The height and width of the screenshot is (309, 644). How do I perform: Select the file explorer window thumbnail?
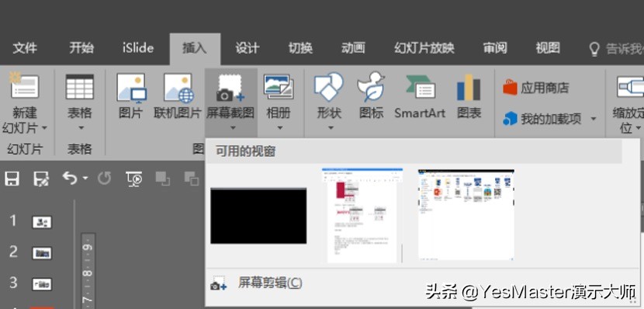click(466, 214)
